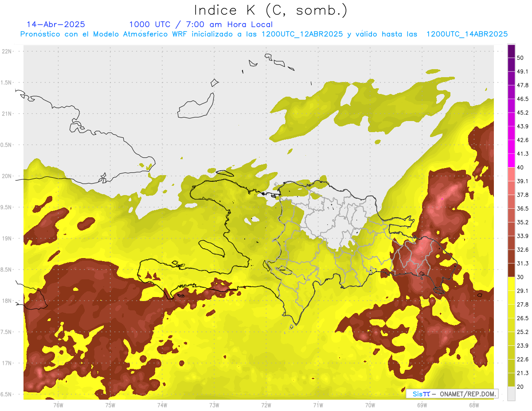532x411 pixels.
Task: Click the '21.3' colorbar label
Action: [x=522, y=373]
